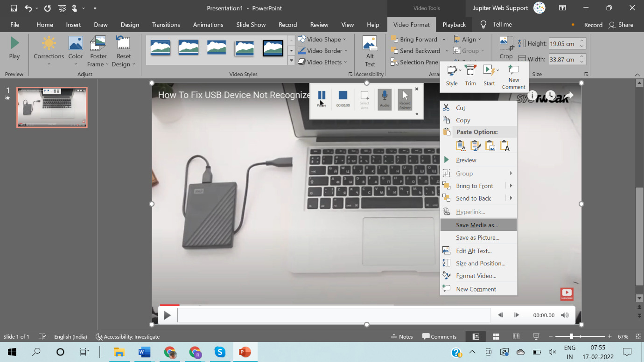
Task: Switch to Slide Sorter view
Action: (x=496, y=336)
